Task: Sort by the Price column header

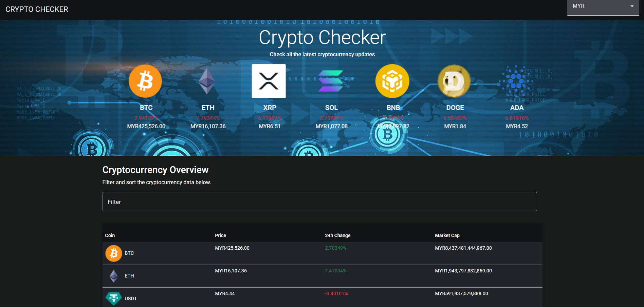Action: pyautogui.click(x=220, y=235)
